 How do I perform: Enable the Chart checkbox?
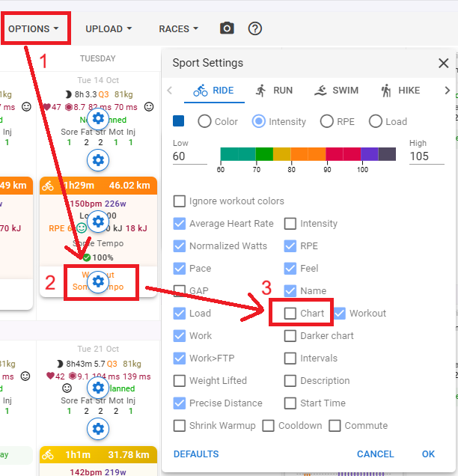pyautogui.click(x=290, y=314)
